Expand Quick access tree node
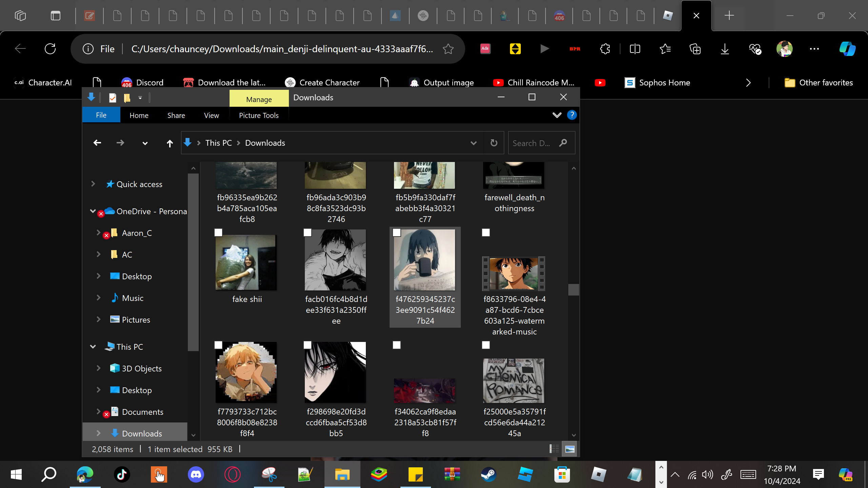The width and height of the screenshot is (868, 488). coord(93,184)
